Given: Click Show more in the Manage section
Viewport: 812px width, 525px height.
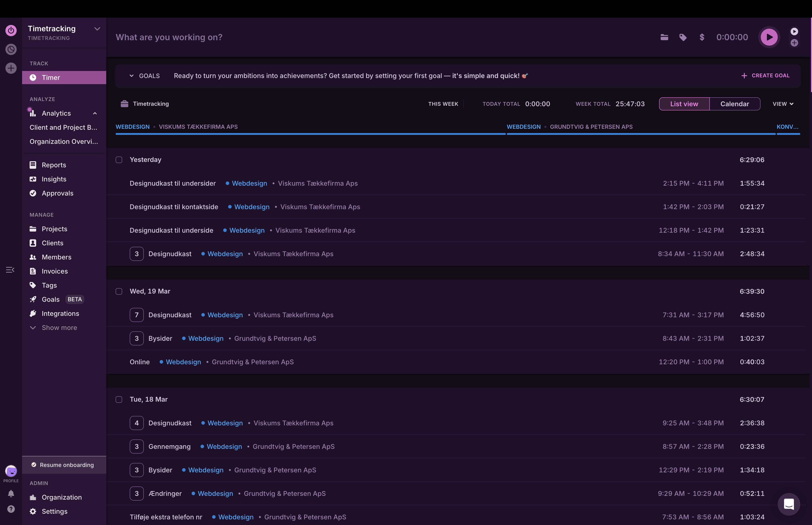Looking at the screenshot, I should point(59,328).
